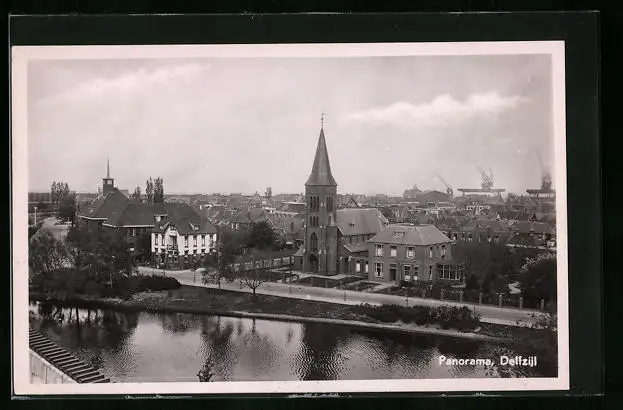The width and height of the screenshot is (623, 410).
Task: Click the stone steps at bottom left
Action: coord(66,359)
